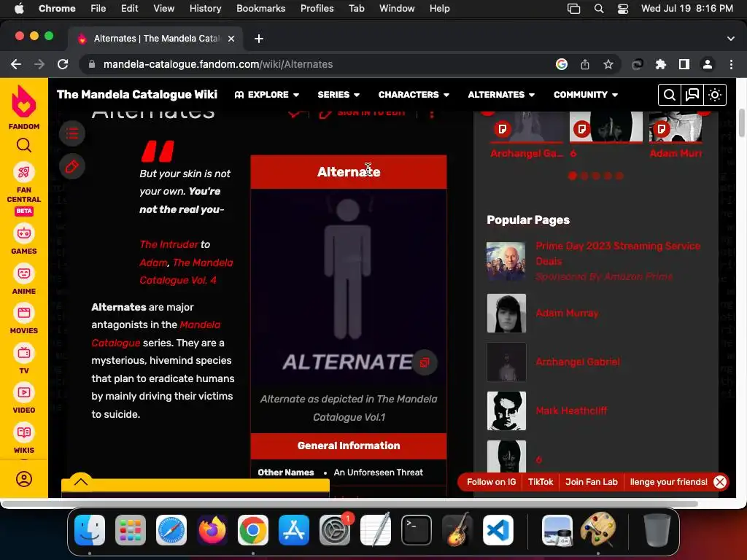Viewport: 747px width, 560px height.
Task: Open the user profile icon in Fandom sidebar
Action: [24, 479]
